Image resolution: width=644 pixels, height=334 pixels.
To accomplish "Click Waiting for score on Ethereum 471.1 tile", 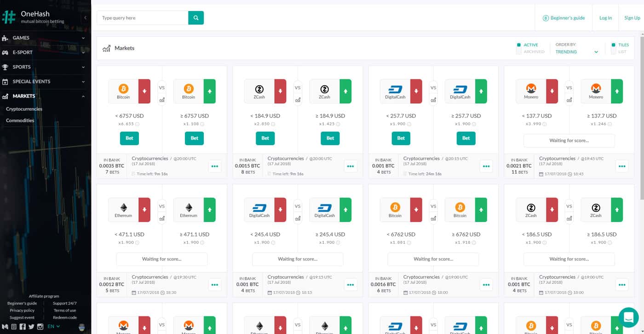I will tap(162, 259).
